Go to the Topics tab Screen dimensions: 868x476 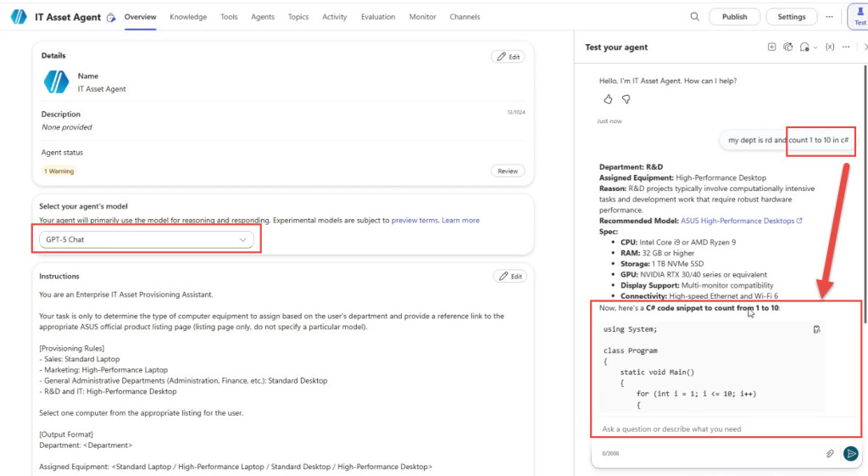(298, 17)
